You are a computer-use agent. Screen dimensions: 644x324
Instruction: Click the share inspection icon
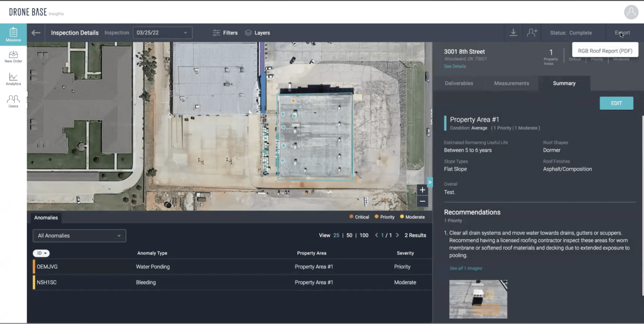click(532, 32)
